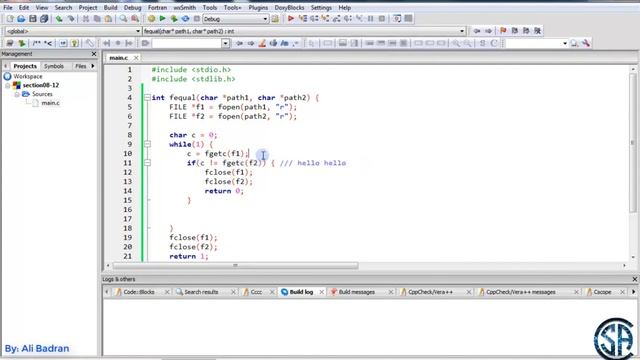Click the empty search text input field
The height and width of the screenshot is (360, 640).
[187, 43]
